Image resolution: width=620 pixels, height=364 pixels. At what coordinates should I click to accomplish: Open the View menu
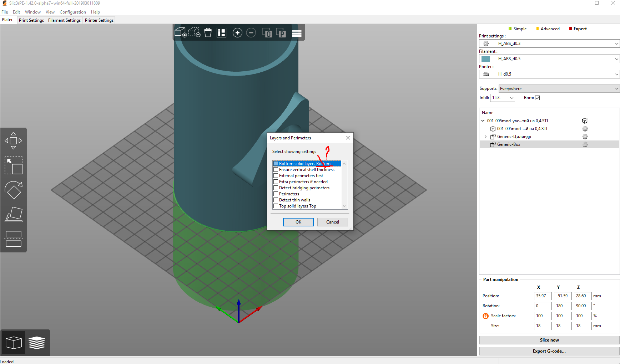point(50,12)
